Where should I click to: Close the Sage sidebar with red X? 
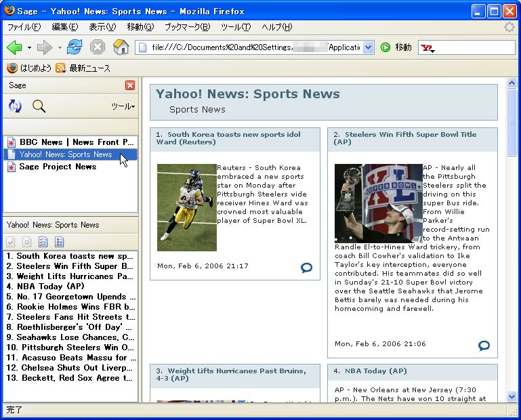click(x=130, y=85)
